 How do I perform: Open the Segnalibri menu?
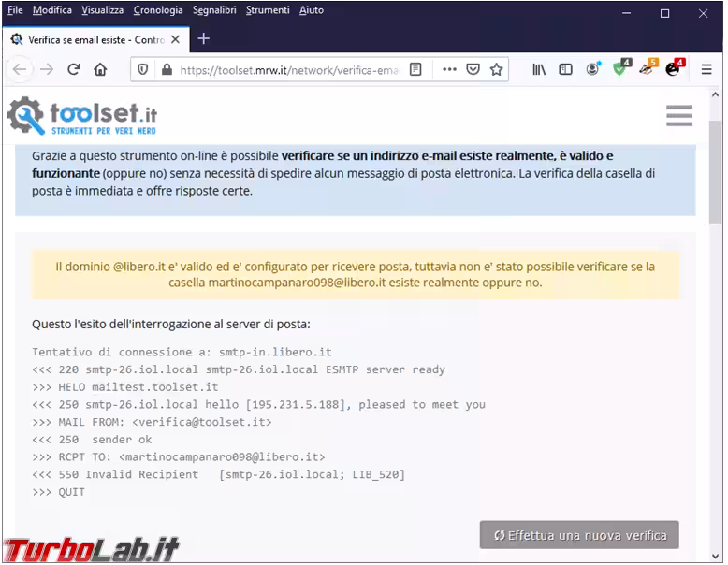214,10
